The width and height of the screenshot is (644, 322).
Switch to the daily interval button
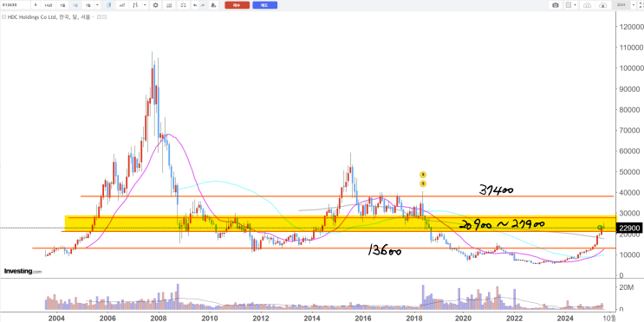[x=62, y=5]
